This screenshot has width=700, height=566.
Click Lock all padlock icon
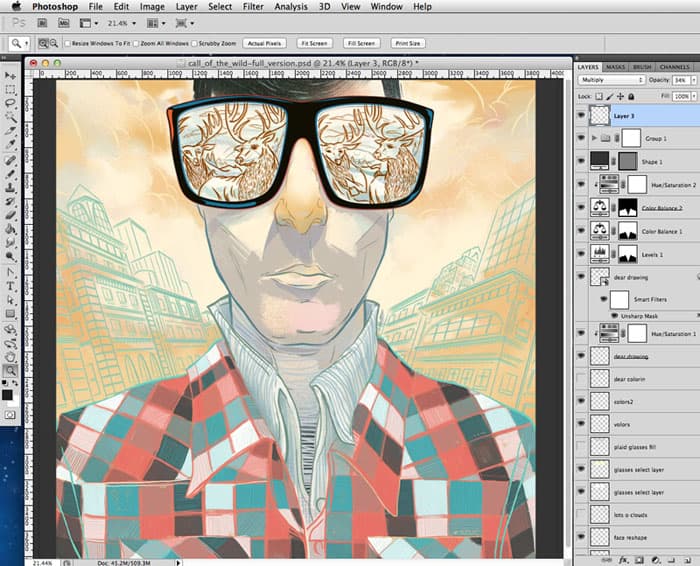(631, 96)
